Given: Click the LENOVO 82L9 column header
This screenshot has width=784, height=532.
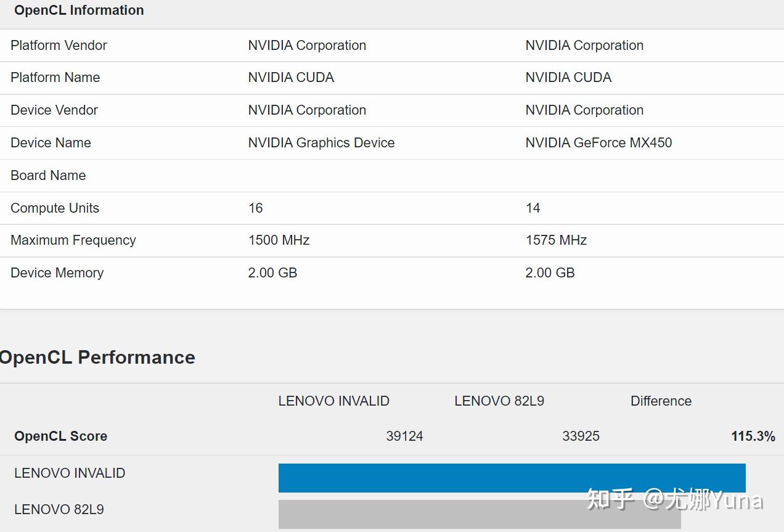Looking at the screenshot, I should tap(499, 401).
